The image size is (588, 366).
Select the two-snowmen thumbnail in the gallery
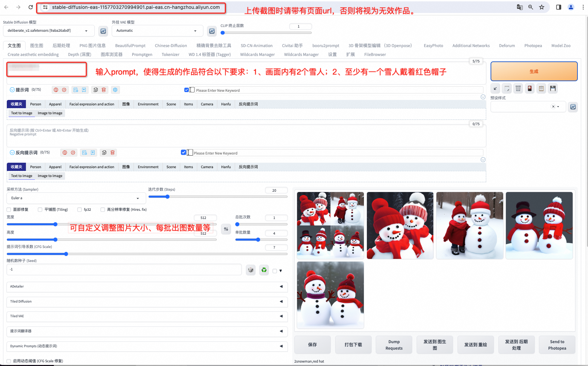coord(330,294)
